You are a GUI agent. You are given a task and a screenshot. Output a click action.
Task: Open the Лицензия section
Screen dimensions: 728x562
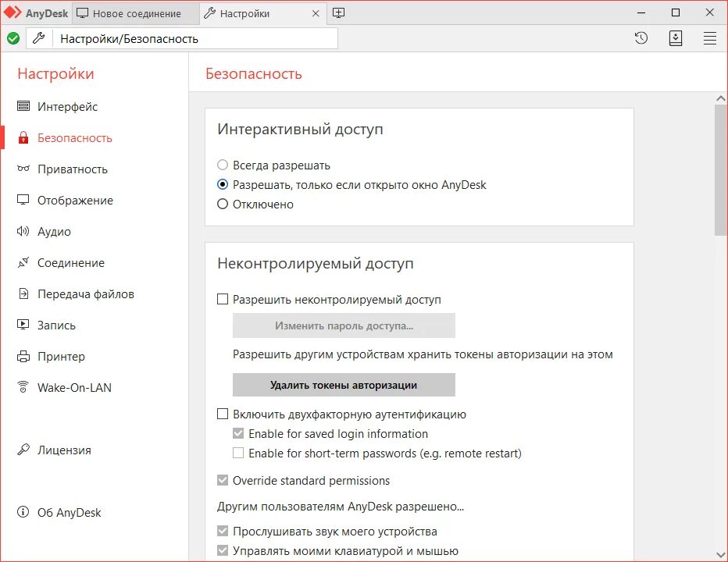64,450
